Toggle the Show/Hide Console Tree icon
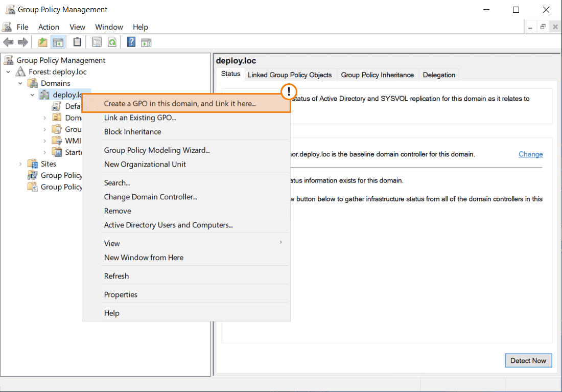 point(58,42)
